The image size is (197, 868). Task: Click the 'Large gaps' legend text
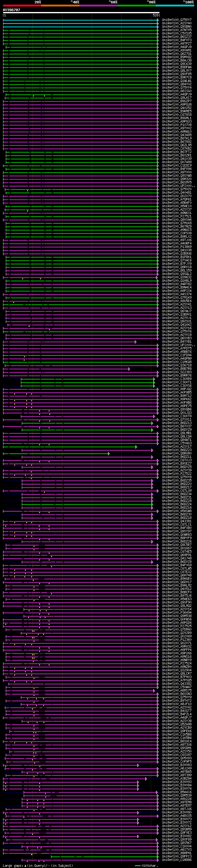click(13, 865)
